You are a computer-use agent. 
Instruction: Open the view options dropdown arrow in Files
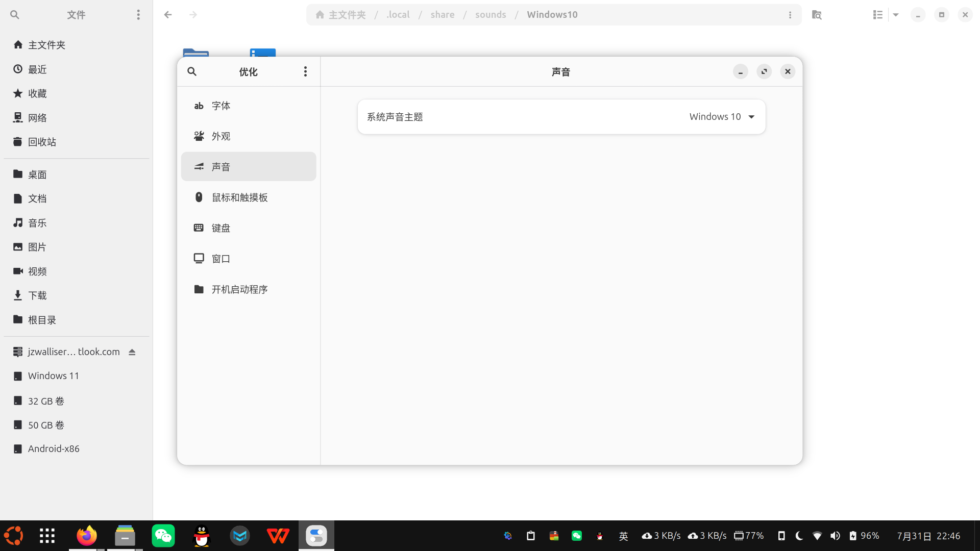tap(896, 15)
